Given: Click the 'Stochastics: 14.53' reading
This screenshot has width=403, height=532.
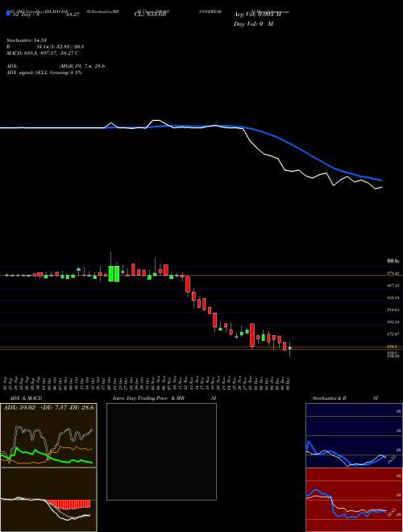Looking at the screenshot, I should [26, 40].
